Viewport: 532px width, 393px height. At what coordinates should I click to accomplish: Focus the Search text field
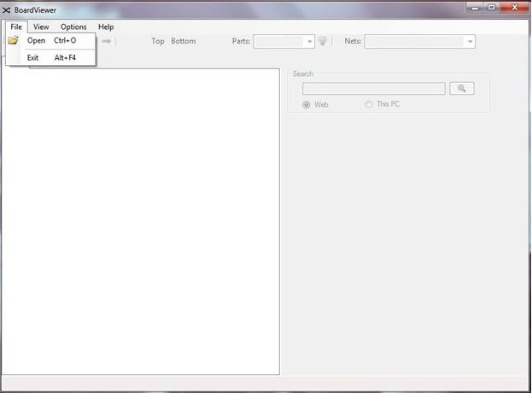coord(373,88)
